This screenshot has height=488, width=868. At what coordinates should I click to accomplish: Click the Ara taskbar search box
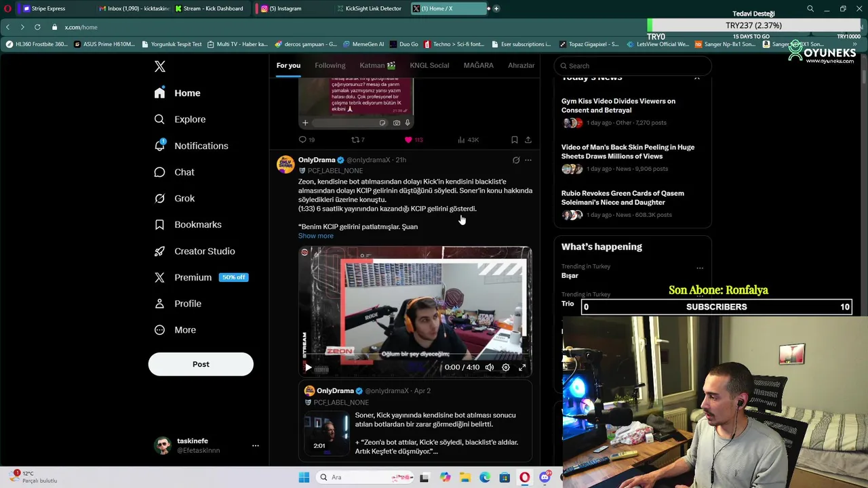click(x=365, y=477)
